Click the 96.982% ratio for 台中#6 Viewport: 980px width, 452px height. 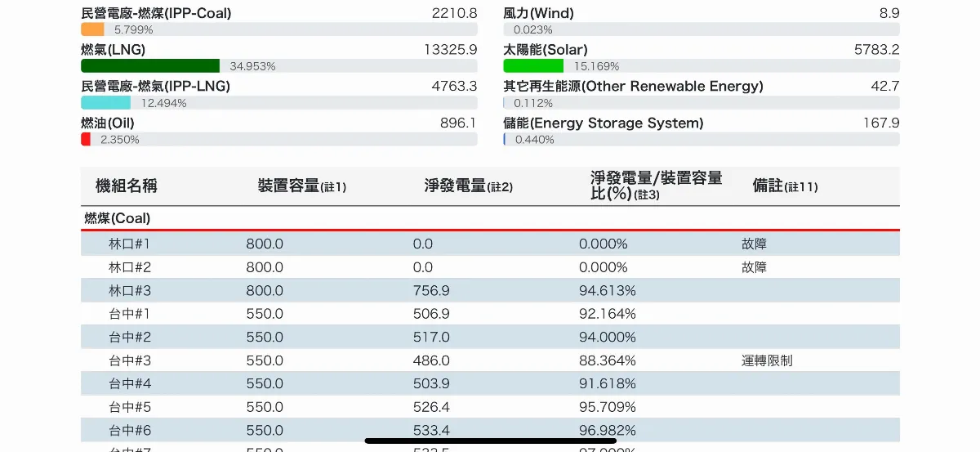click(608, 430)
